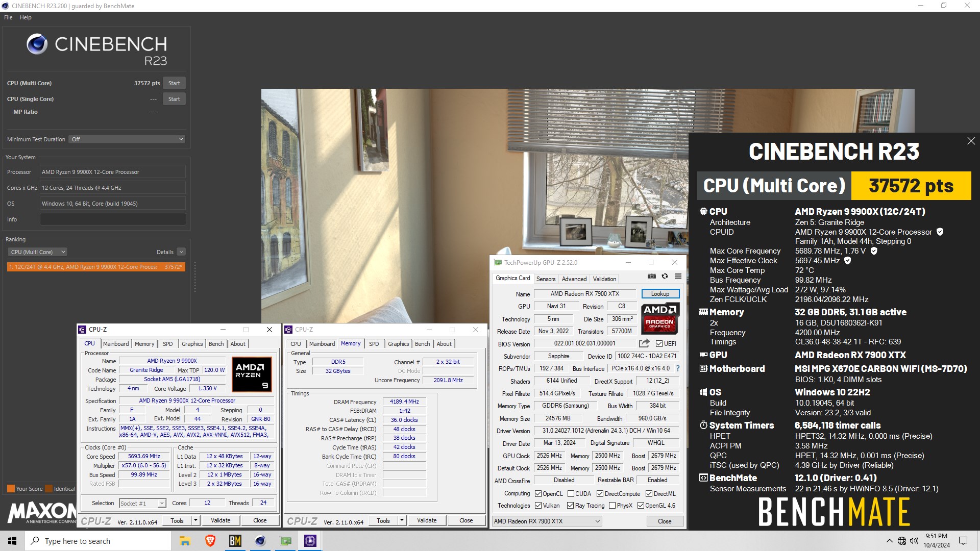Click the Windows taskbar search box
The height and width of the screenshot is (551, 980).
point(98,541)
